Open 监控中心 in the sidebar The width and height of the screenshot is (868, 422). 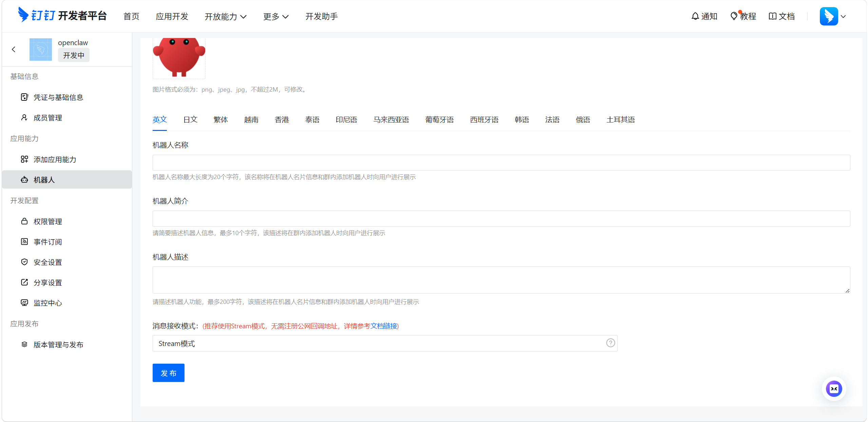[47, 303]
